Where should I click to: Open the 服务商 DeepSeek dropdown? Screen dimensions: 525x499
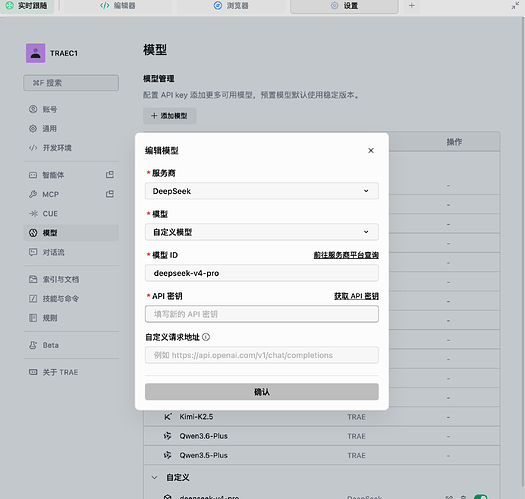coord(262,191)
